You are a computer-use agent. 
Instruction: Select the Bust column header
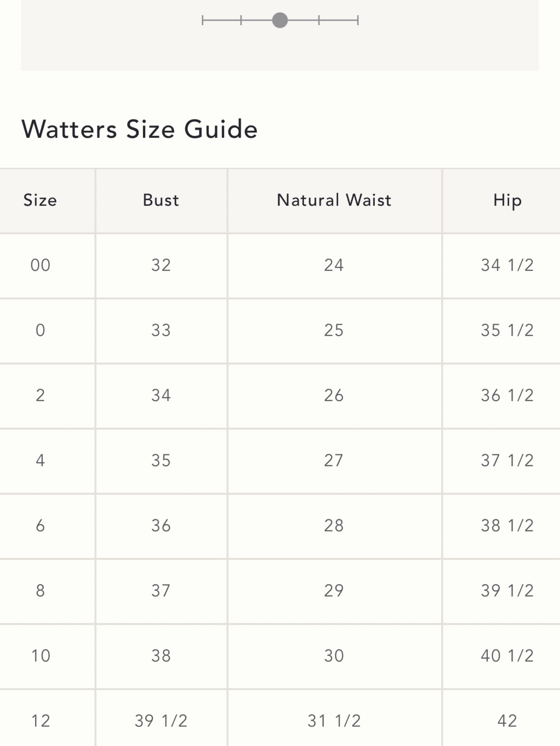(x=161, y=200)
